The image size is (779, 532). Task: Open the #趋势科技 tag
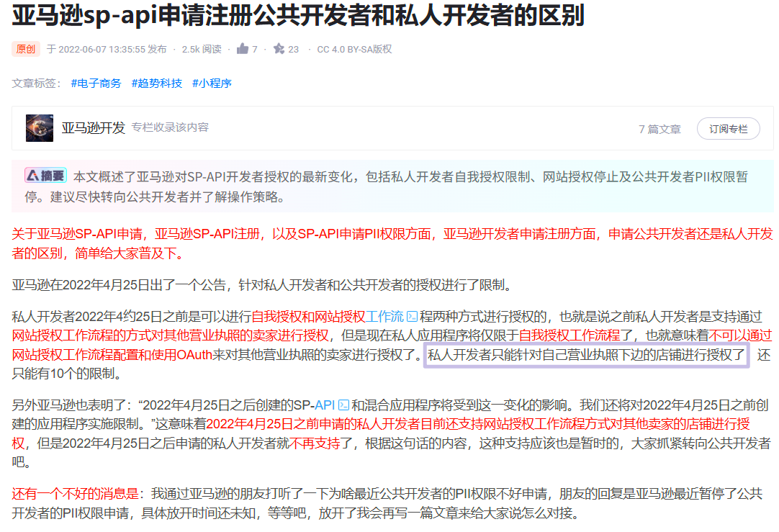pyautogui.click(x=156, y=83)
